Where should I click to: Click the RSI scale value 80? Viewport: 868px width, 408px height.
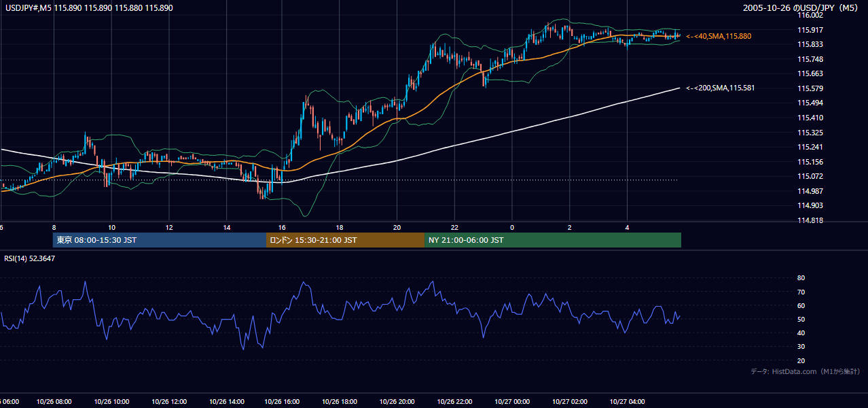click(801, 278)
